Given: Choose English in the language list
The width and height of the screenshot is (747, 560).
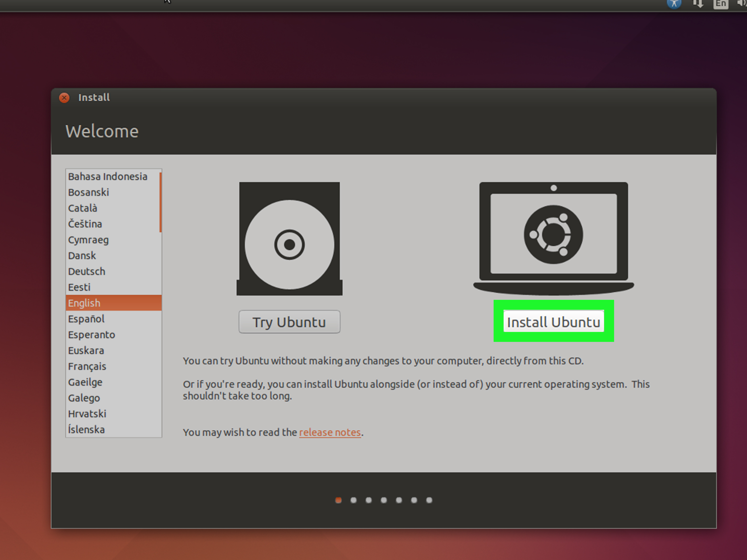Looking at the screenshot, I should (x=84, y=303).
